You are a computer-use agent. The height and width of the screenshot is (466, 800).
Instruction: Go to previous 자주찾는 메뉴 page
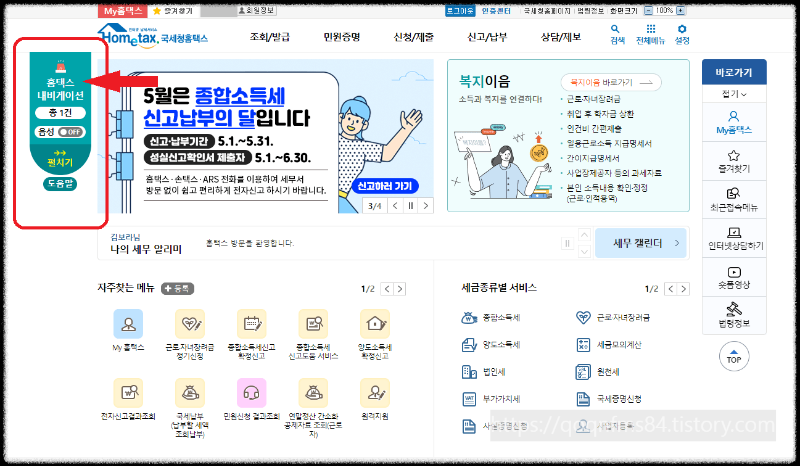[387, 289]
